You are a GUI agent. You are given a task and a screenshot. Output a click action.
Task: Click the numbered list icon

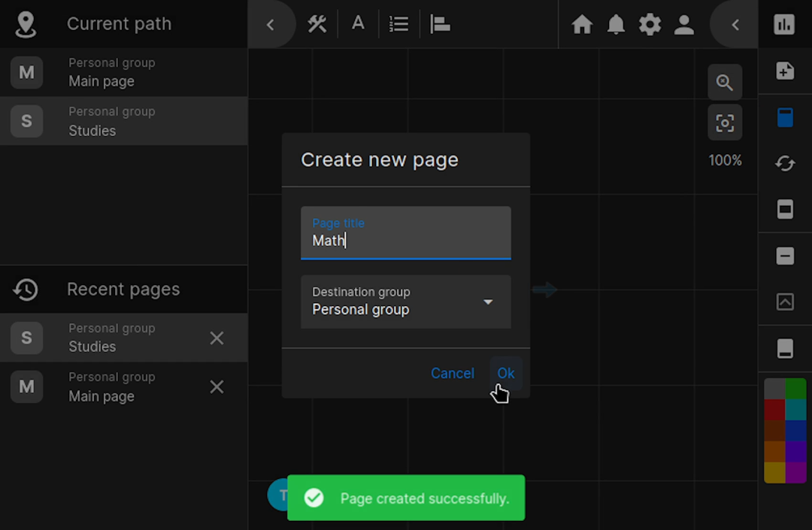(x=398, y=24)
